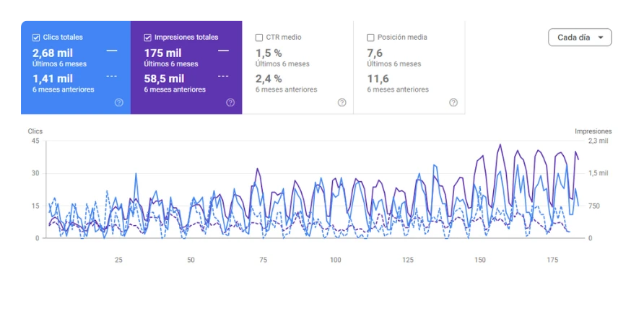Click day 100 on the x-axis
The width and height of the screenshot is (644, 316).
335,260
